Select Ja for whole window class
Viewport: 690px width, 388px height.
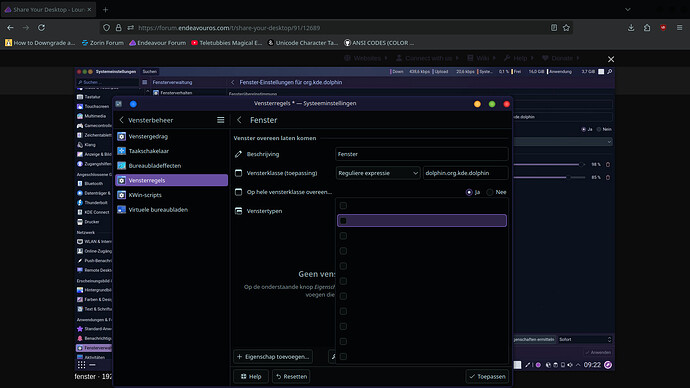click(469, 192)
